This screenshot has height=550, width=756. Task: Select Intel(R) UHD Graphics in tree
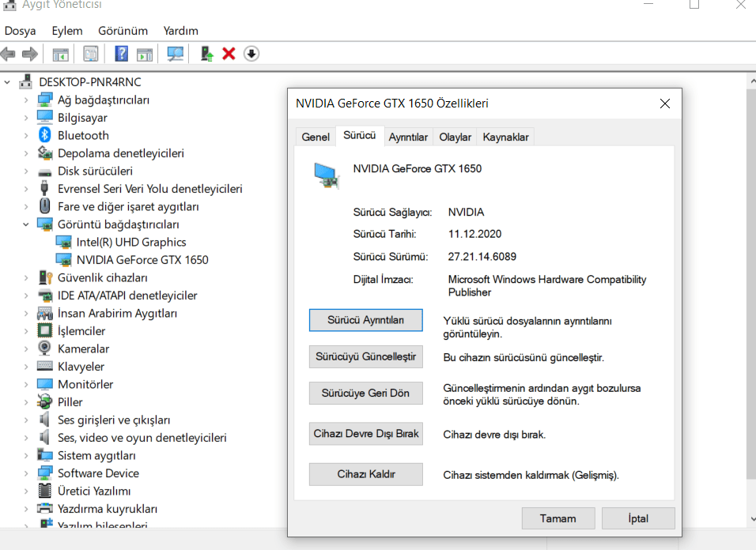[x=131, y=243]
